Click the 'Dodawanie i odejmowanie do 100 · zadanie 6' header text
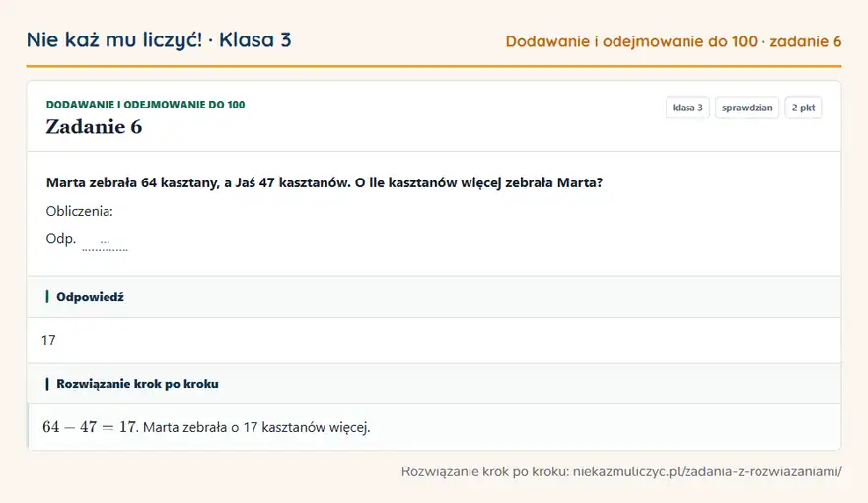The height and width of the screenshot is (503, 868). click(x=673, y=41)
